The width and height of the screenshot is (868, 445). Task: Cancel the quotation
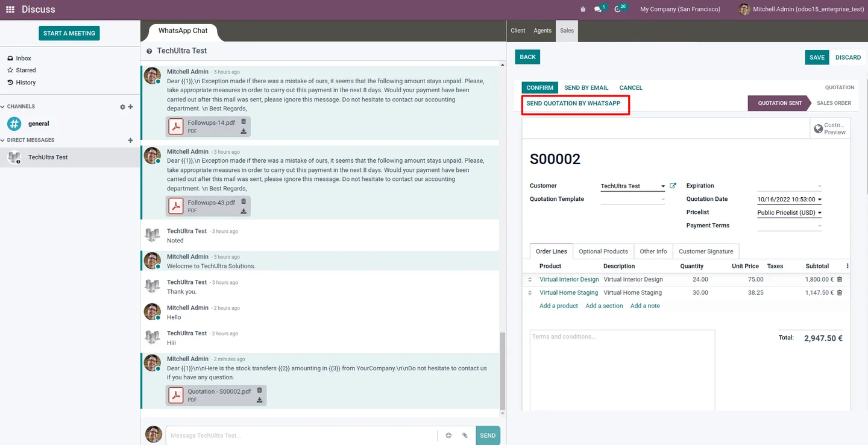pyautogui.click(x=631, y=87)
